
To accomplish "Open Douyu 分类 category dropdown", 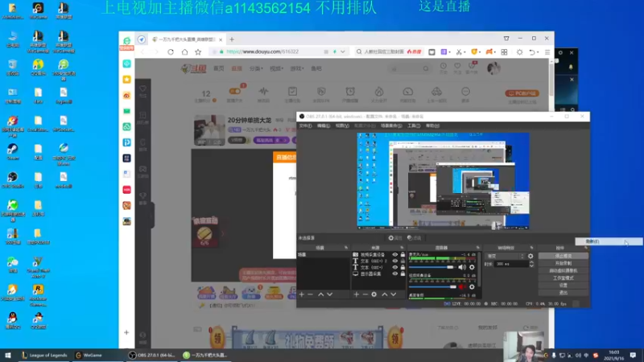I will (255, 68).
